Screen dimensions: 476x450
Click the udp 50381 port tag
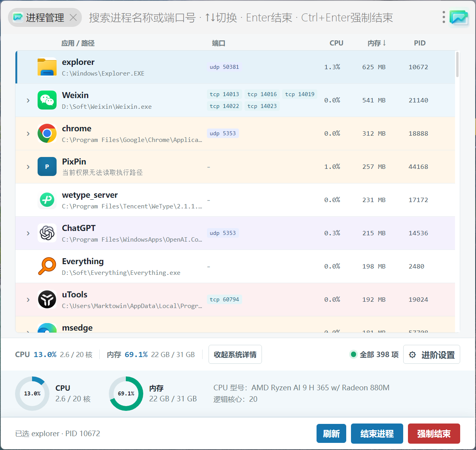[x=224, y=67]
